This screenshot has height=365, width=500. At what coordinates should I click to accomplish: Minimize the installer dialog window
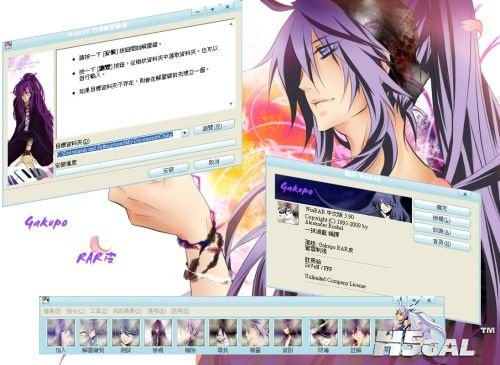point(198,12)
